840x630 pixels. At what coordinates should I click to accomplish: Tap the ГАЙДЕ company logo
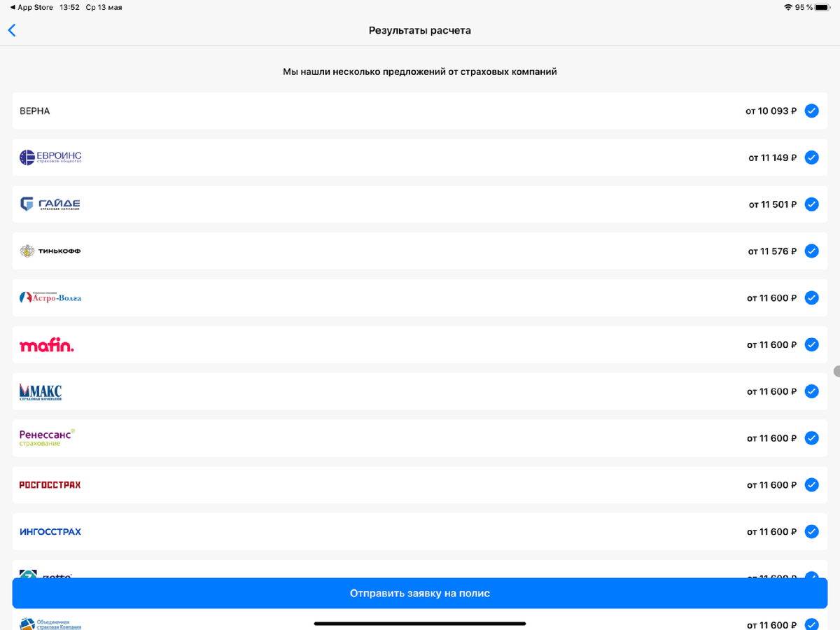pos(50,204)
